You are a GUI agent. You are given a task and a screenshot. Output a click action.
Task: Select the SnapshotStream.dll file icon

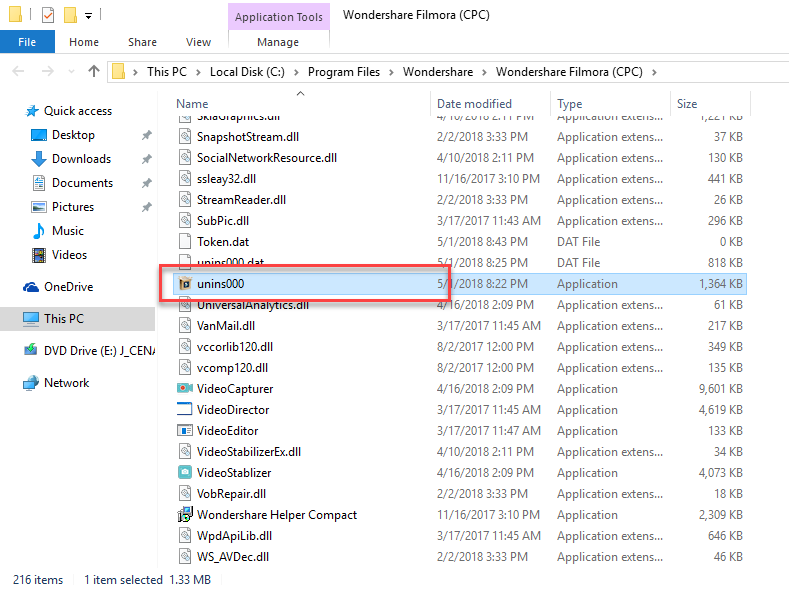click(x=185, y=136)
